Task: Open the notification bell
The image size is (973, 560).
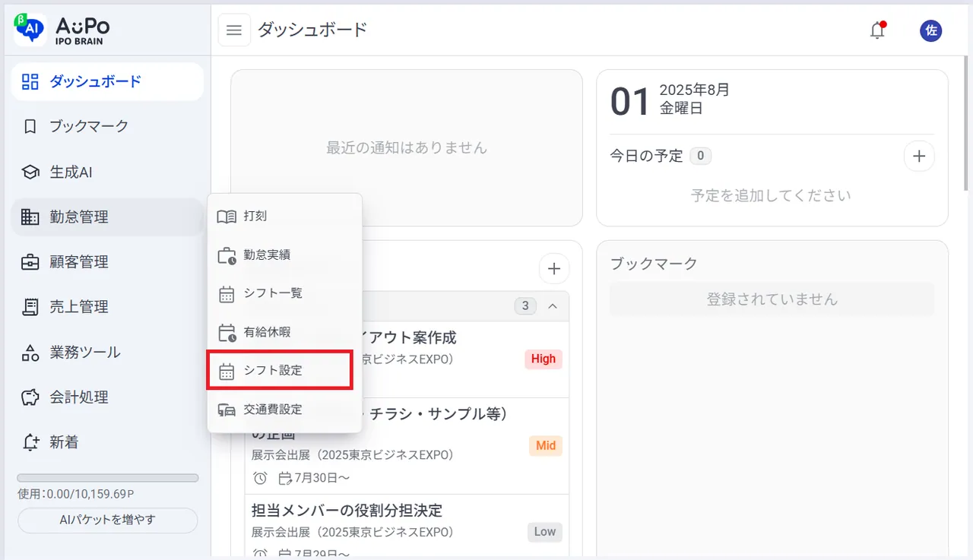Action: point(877,30)
